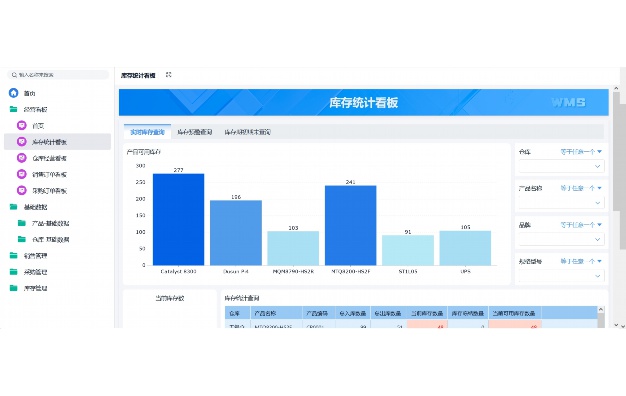
Task: Open the 等于任意一个 condition dropdown for 产品名称
Action: [581, 188]
